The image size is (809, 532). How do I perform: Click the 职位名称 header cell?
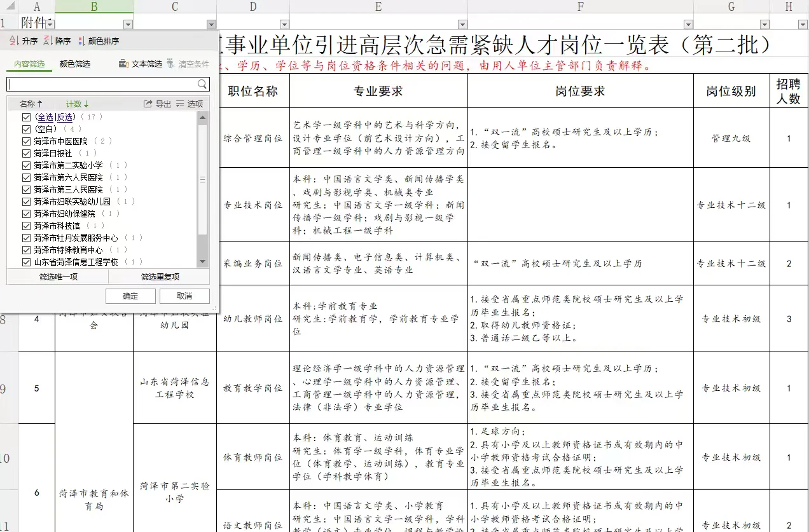[x=253, y=91]
